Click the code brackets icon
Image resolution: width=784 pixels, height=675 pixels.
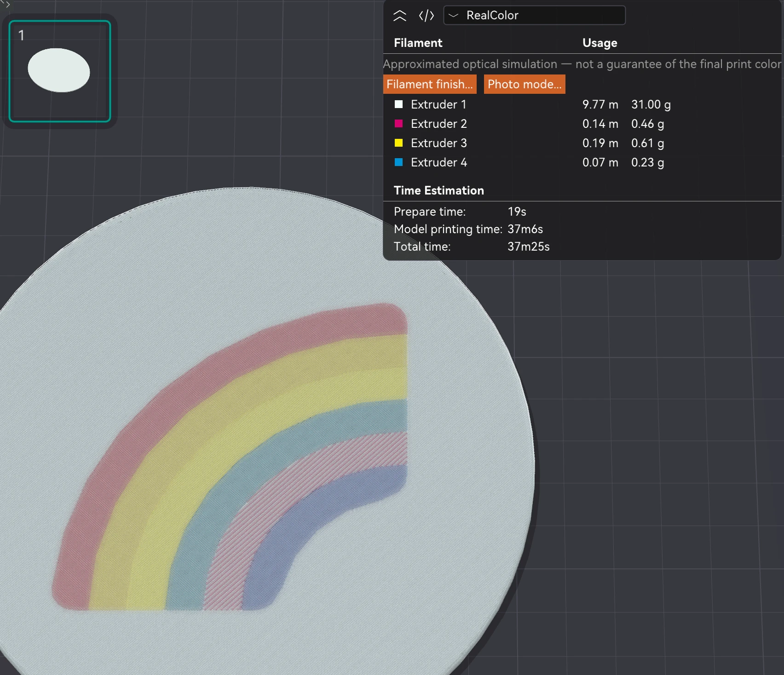427,16
